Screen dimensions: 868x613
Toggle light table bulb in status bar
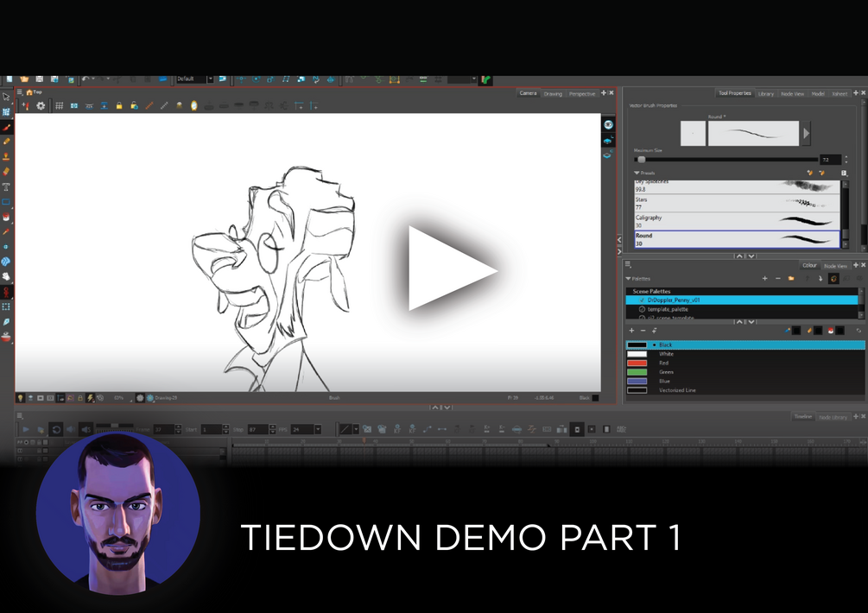point(21,398)
